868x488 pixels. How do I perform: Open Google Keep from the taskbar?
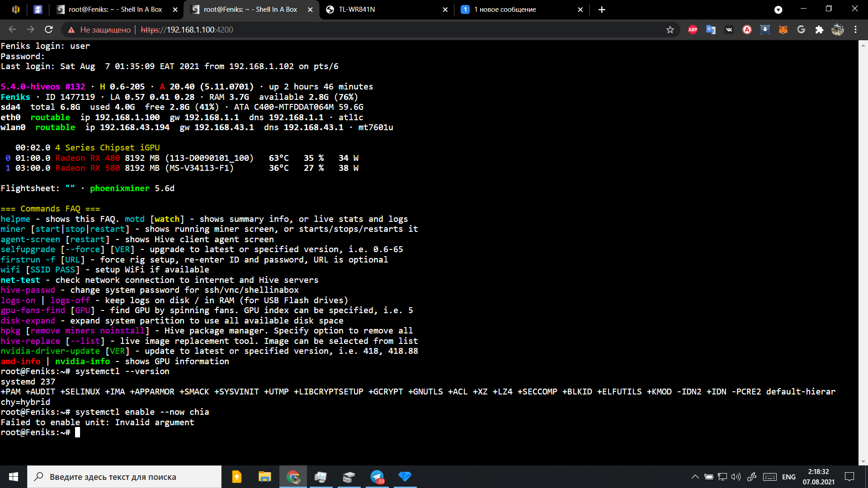pos(236,477)
